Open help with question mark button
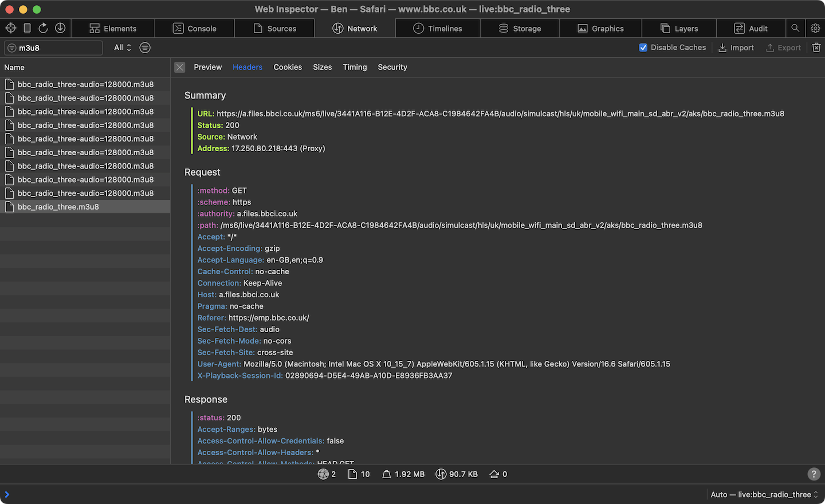825x504 pixels. [814, 474]
